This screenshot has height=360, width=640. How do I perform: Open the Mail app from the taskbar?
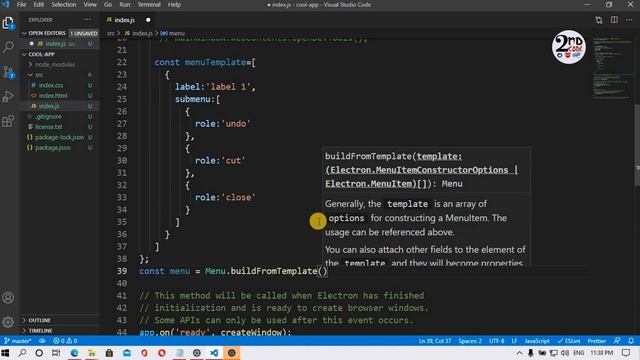[127, 353]
